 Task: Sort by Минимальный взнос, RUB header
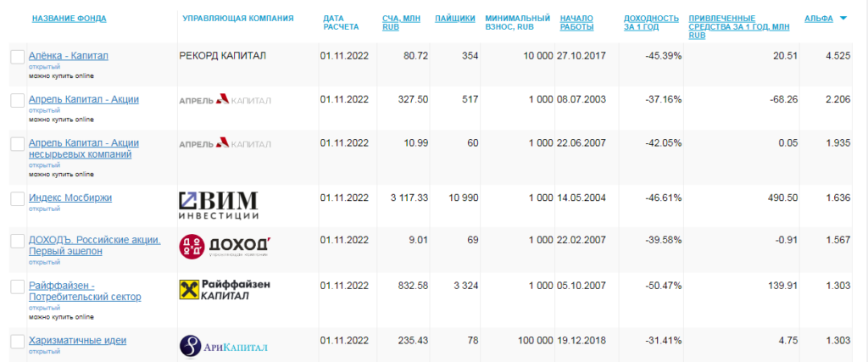[518, 23]
